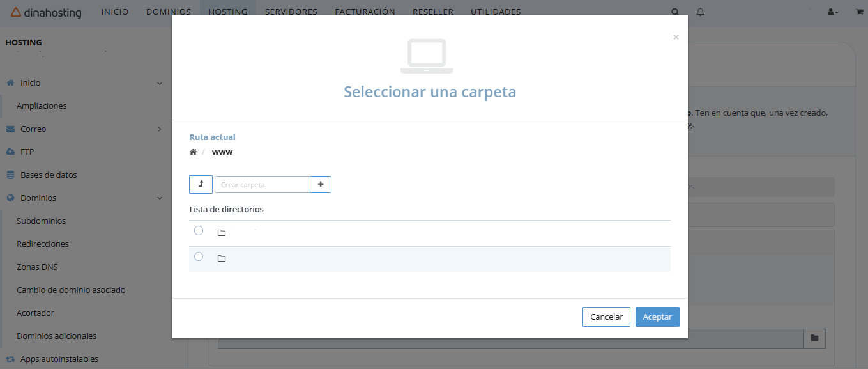Click the user account icon
The width and height of the screenshot is (868, 369).
click(x=831, y=12)
